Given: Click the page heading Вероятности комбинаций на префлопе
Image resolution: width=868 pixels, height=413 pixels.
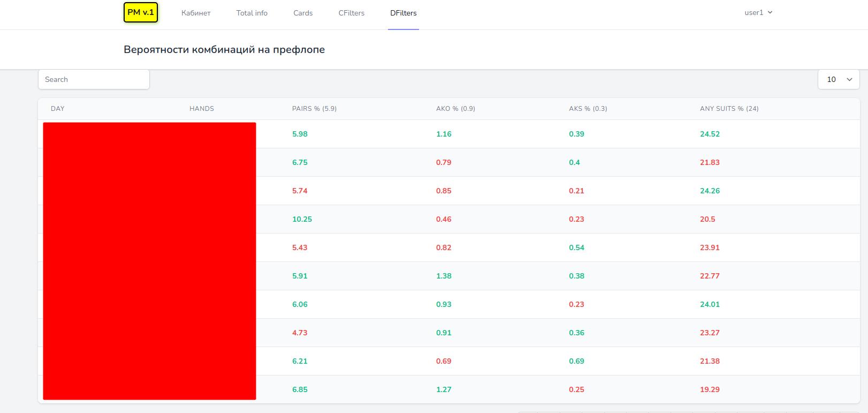Looking at the screenshot, I should [224, 50].
